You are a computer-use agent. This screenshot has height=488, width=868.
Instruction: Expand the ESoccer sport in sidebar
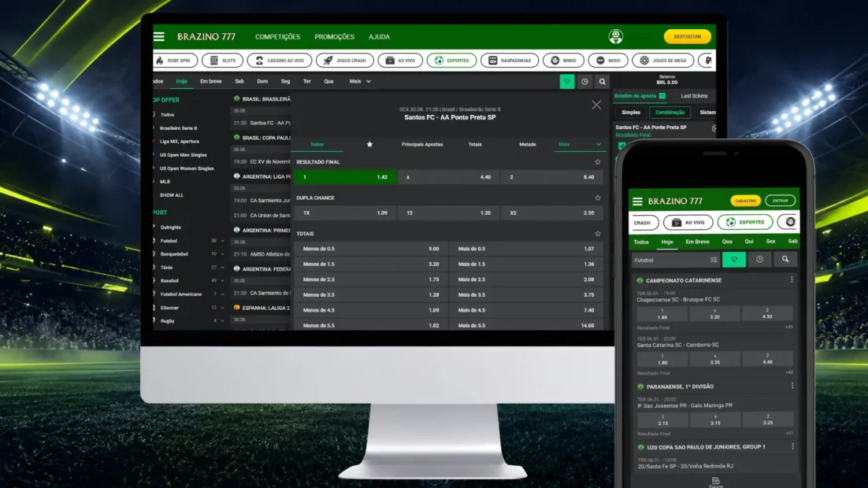(x=223, y=308)
